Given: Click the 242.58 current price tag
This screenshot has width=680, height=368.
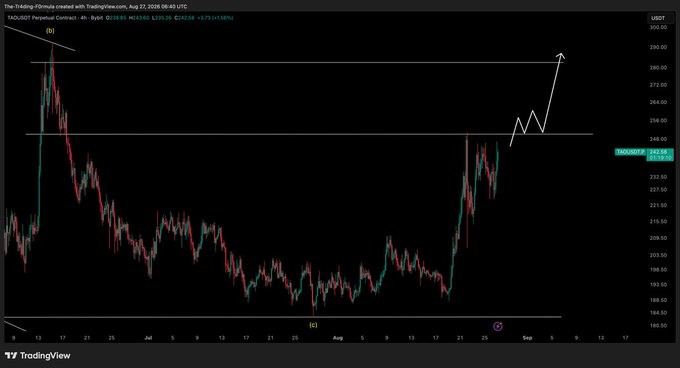Looking at the screenshot, I should coord(660,155).
